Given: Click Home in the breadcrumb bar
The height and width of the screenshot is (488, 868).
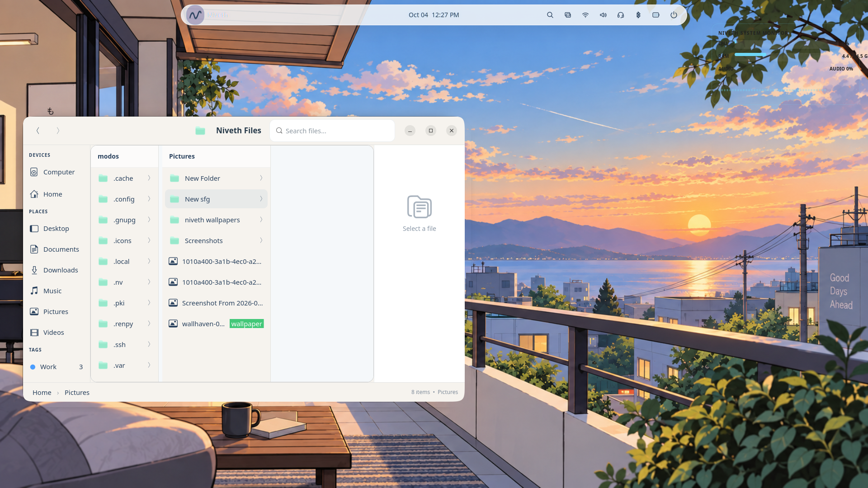Looking at the screenshot, I should [x=42, y=393].
